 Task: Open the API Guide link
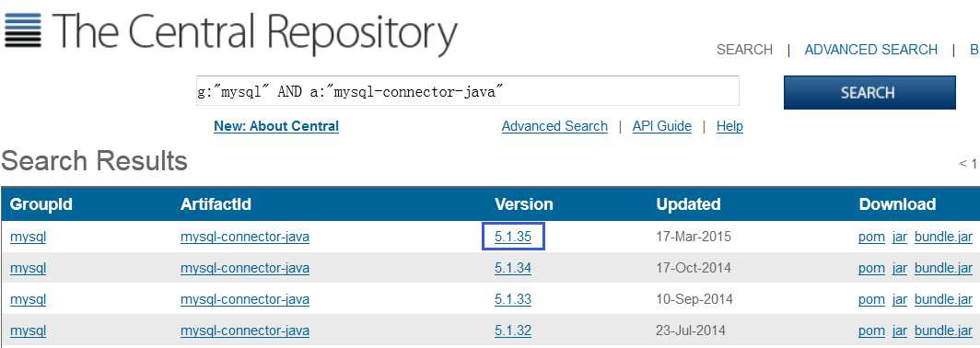662,126
